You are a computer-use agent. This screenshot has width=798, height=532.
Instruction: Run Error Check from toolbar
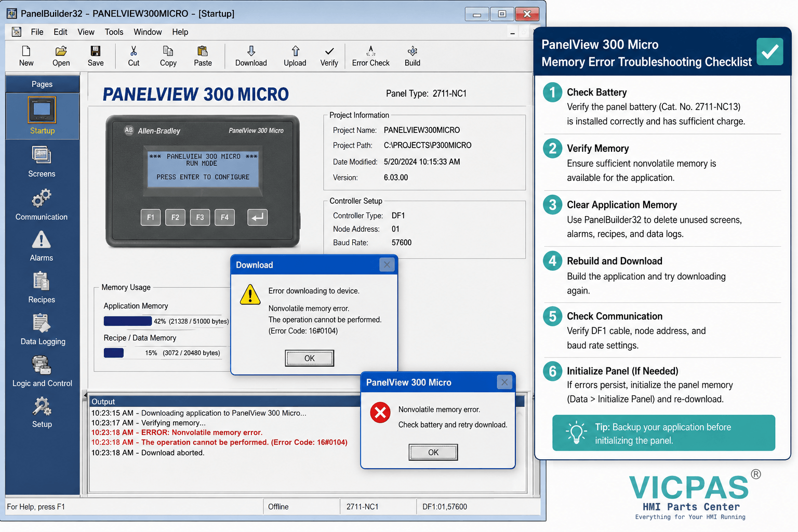tap(370, 56)
